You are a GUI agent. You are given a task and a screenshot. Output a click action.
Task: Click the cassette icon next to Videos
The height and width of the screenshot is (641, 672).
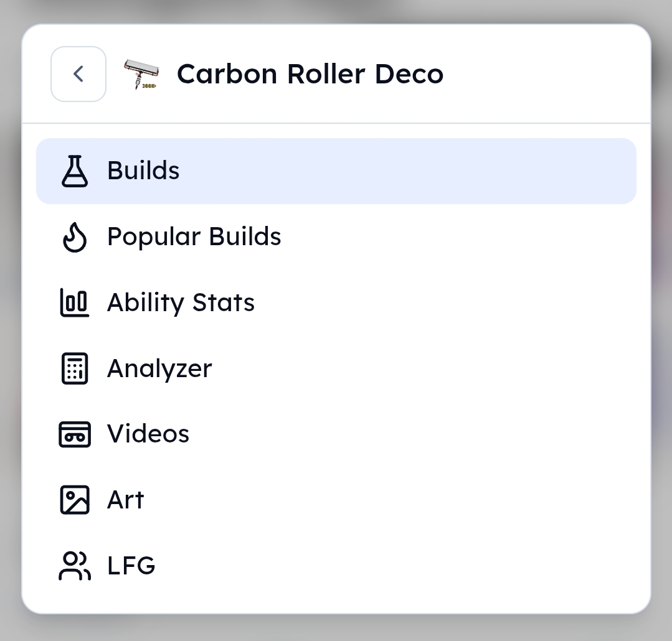coord(75,434)
